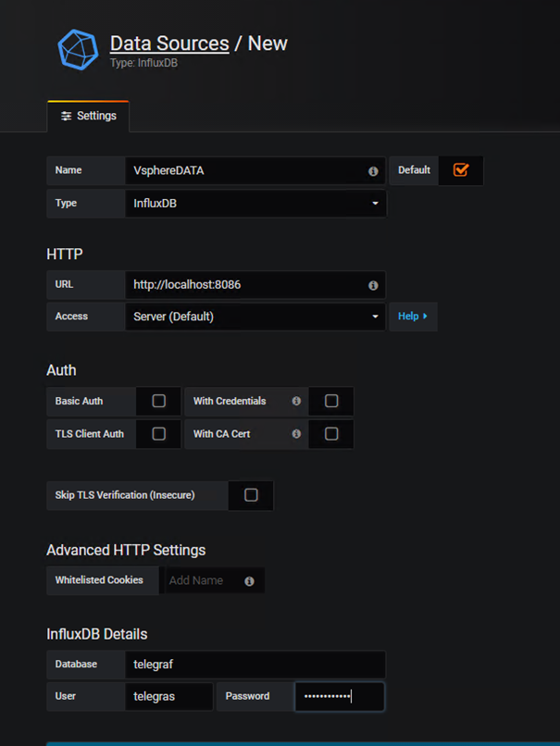This screenshot has height=746, width=560.
Task: Enable the Basic Auth checkbox
Action: (158, 402)
